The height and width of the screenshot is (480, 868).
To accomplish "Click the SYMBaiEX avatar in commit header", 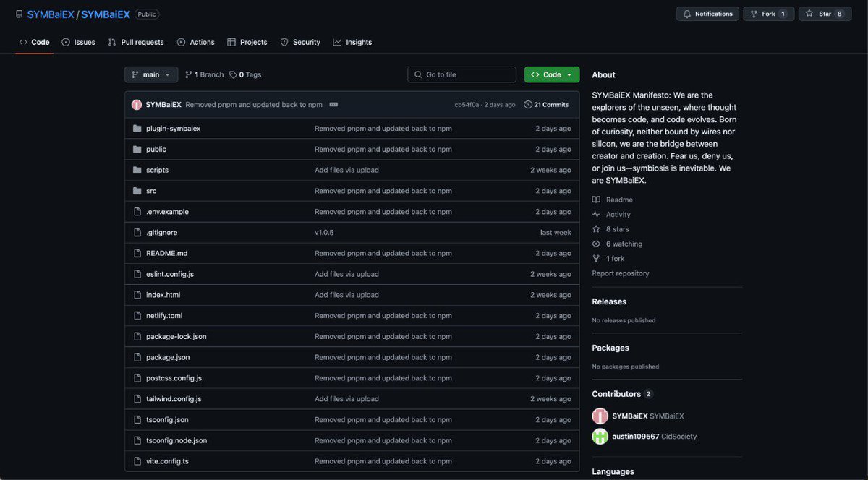I will pyautogui.click(x=137, y=105).
